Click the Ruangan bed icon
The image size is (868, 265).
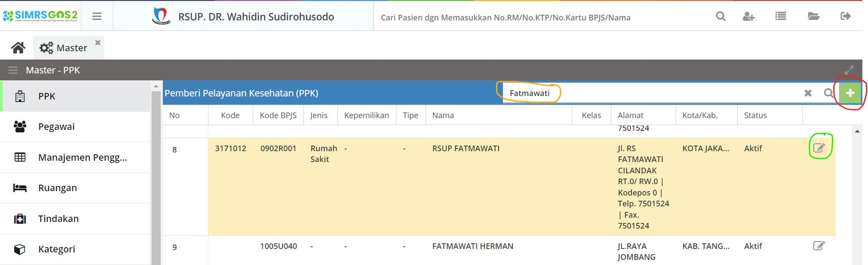click(20, 188)
